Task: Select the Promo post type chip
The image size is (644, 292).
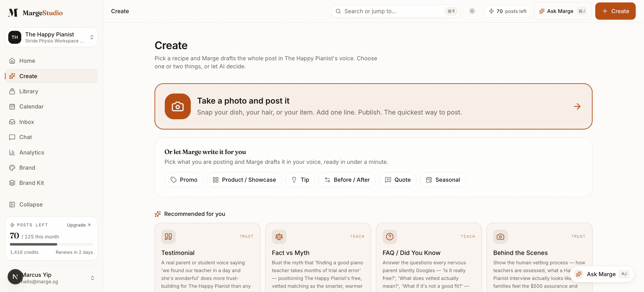Action: pos(184,180)
